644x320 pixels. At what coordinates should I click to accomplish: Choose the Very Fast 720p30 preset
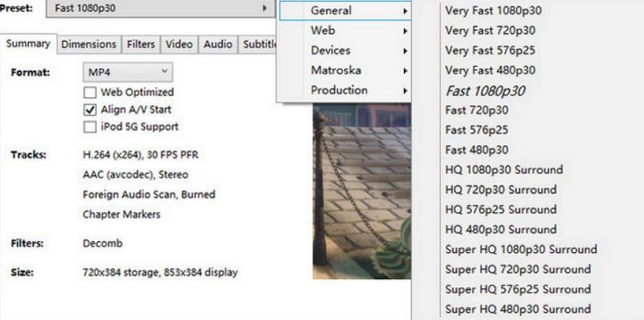pos(490,31)
